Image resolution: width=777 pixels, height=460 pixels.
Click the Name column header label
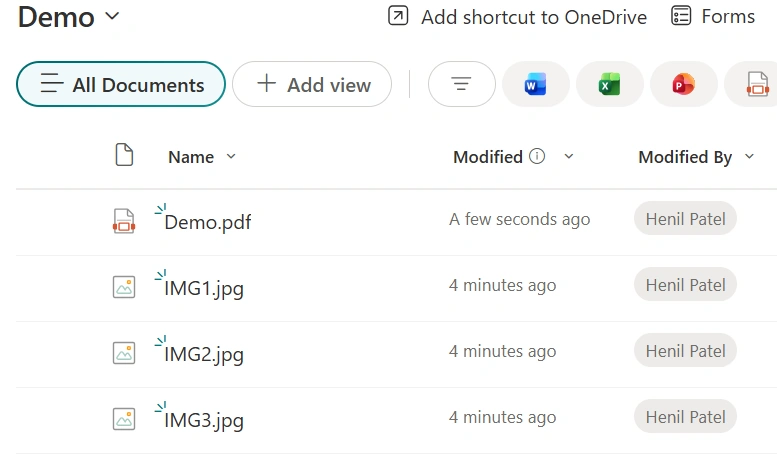point(191,157)
